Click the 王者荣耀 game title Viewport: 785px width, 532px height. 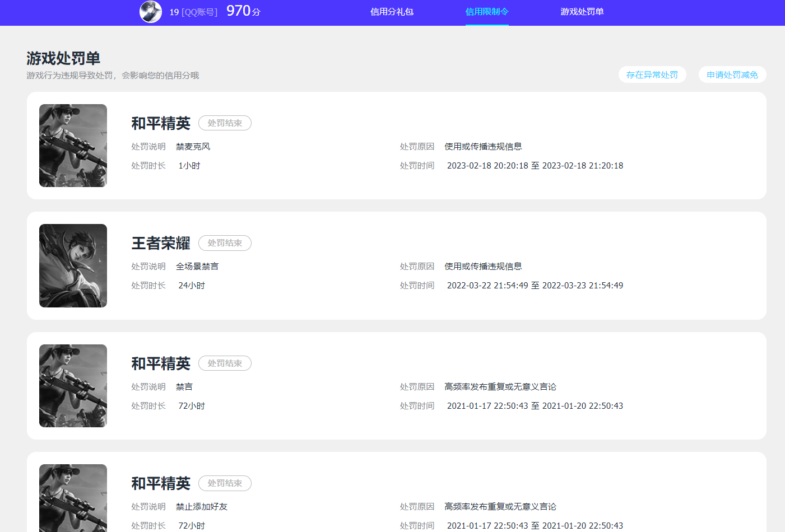coord(161,243)
